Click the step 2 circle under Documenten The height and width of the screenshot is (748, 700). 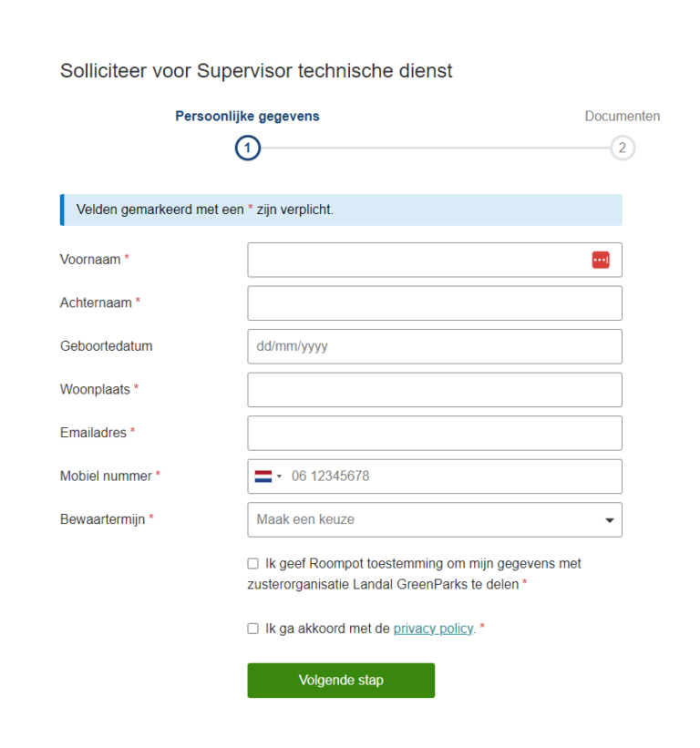tap(623, 148)
